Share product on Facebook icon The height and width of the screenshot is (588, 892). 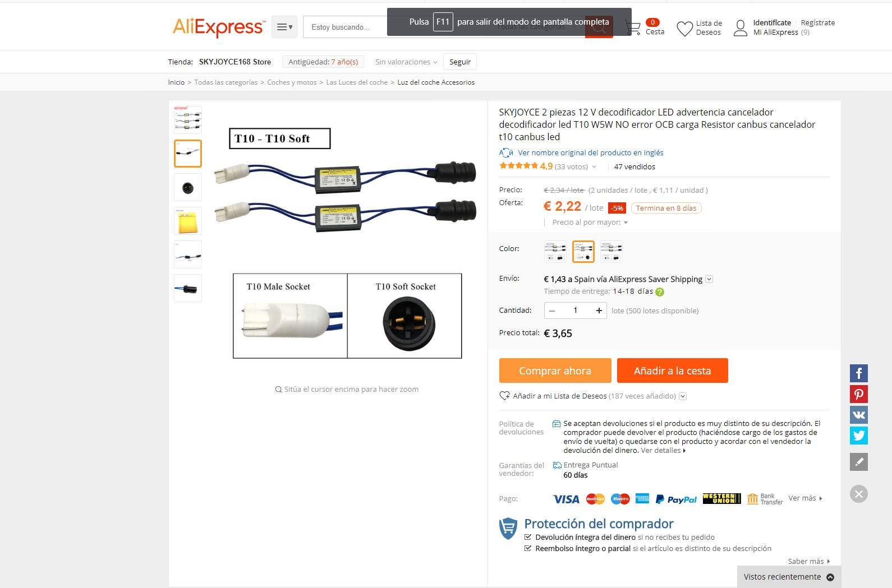[x=858, y=373]
